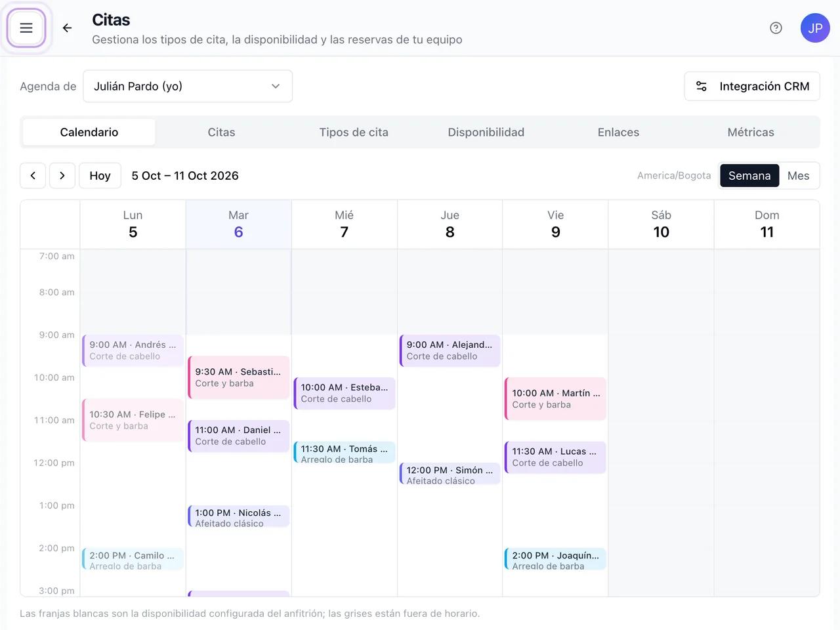840x630 pixels.
Task: Open the 9:30 AM Sebastián Corte y barba event
Action: (x=239, y=377)
